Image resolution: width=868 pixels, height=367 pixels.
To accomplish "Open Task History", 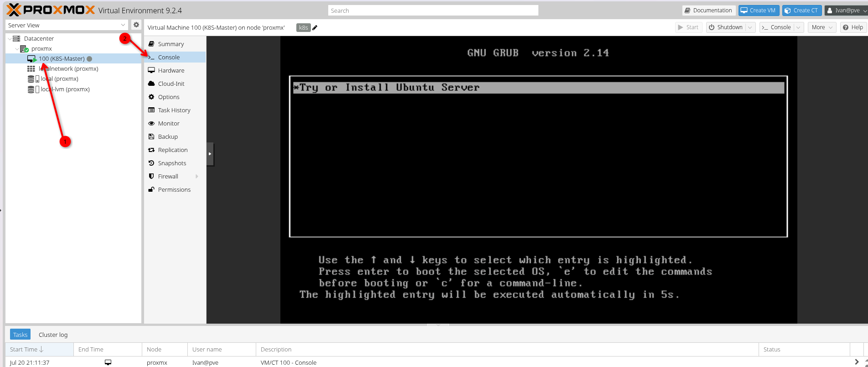I will [x=175, y=110].
